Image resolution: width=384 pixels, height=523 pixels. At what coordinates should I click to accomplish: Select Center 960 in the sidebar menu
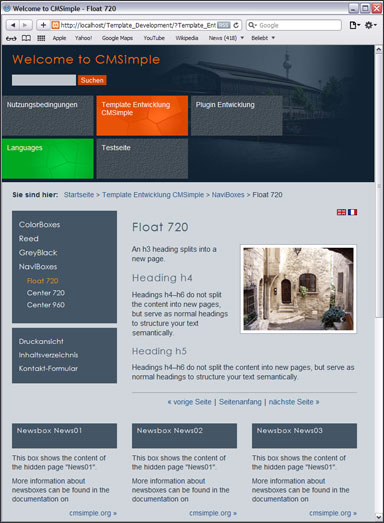(x=46, y=305)
